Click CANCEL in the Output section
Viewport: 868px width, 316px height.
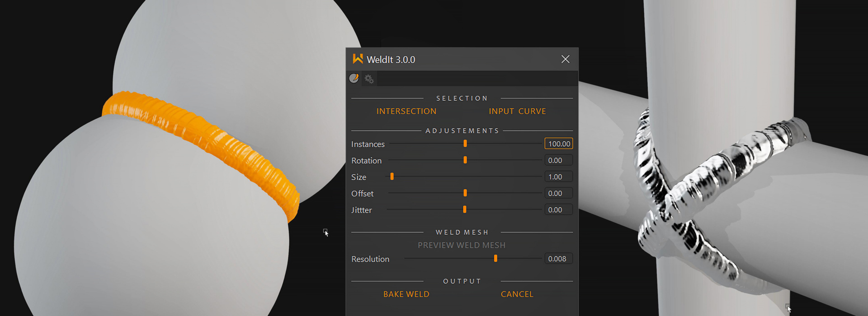pos(517,294)
